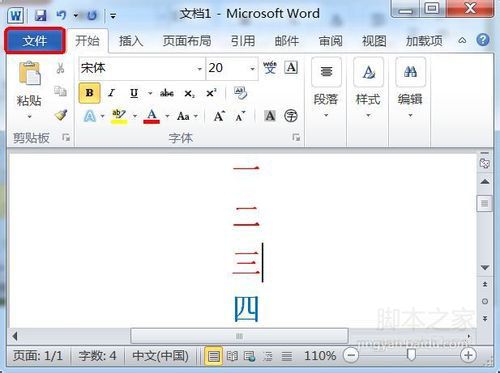Switch to Web Layout view
The height and width of the screenshot is (373, 500).
pos(250,356)
